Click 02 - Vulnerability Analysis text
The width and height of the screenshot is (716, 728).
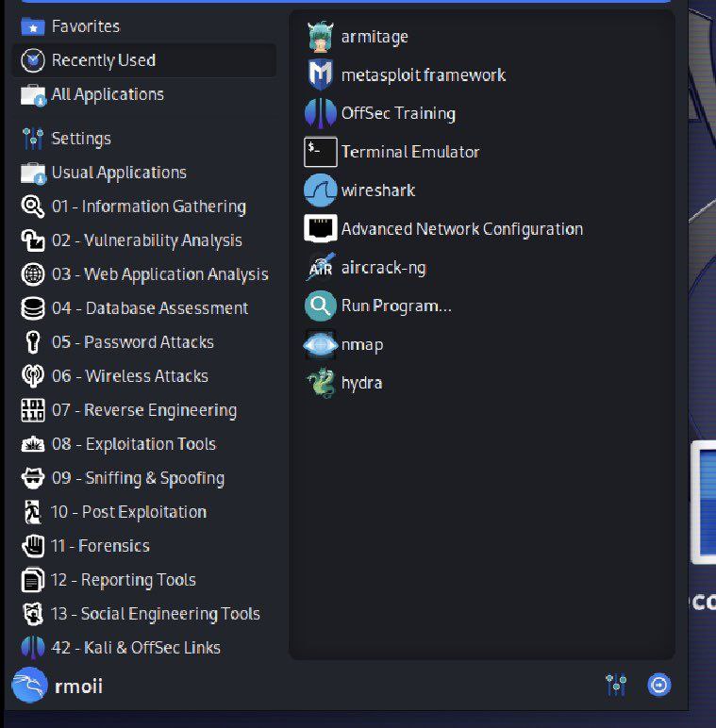[x=147, y=240]
